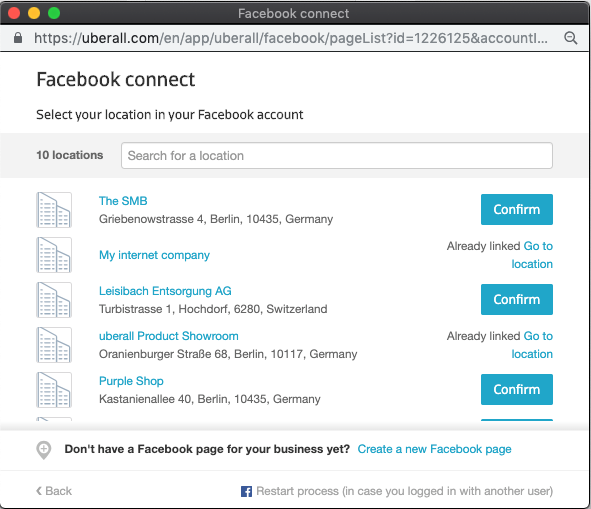Click My internet company building icon
591x509 pixels.
pos(54,255)
